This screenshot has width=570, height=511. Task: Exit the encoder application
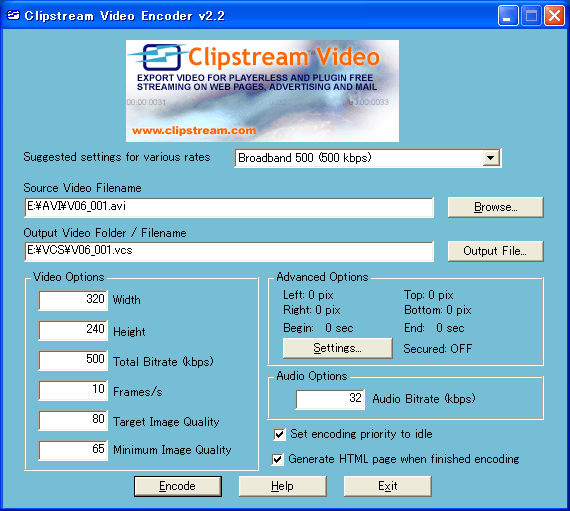388,486
